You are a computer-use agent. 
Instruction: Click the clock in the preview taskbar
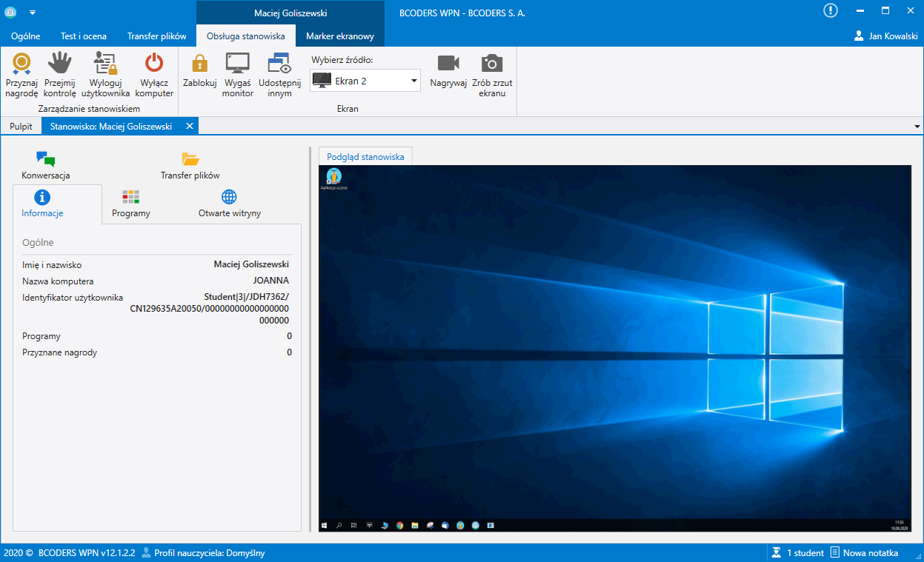coord(900,526)
